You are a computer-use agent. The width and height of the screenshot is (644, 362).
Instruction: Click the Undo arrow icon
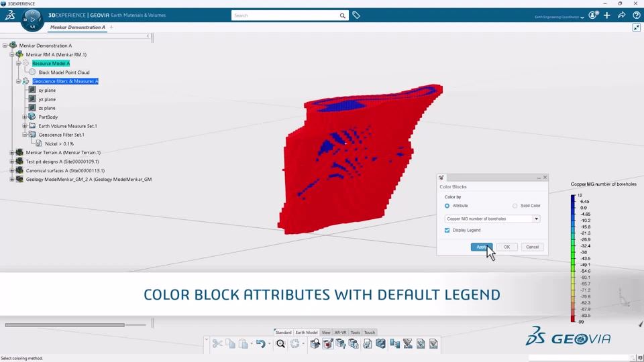point(260,343)
